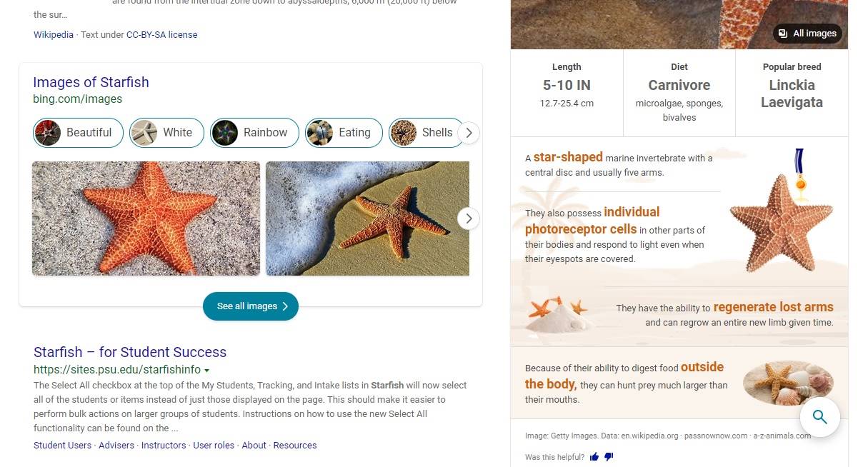Click the 'See all images' button
This screenshot has height=467, width=868.
click(251, 306)
